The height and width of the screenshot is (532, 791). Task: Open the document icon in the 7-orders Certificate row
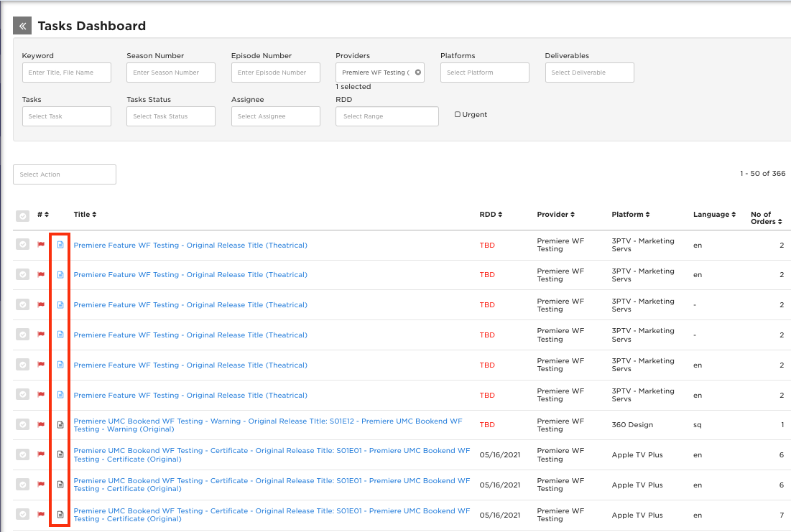coord(60,514)
